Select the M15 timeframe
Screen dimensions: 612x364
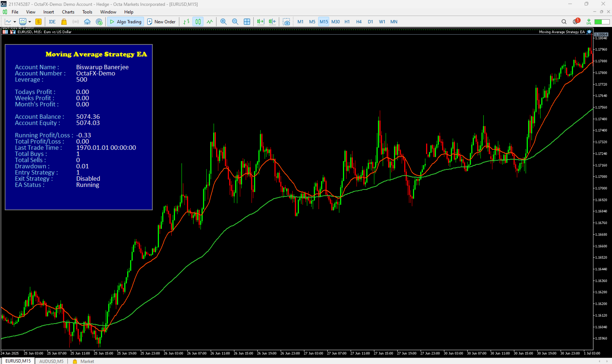pyautogui.click(x=324, y=22)
